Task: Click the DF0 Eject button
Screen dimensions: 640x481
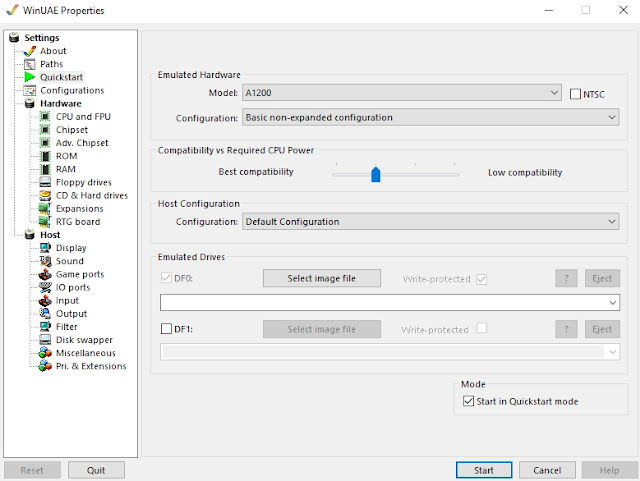Action: 602,278
